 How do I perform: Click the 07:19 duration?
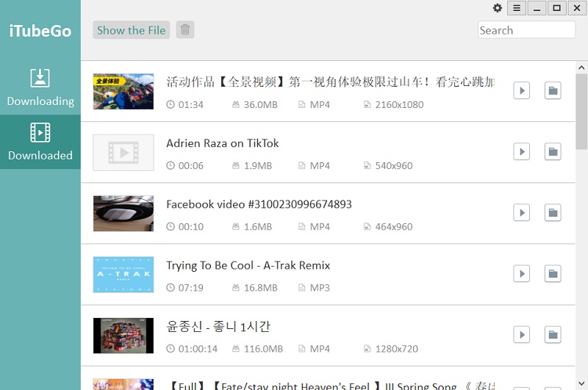tap(190, 288)
